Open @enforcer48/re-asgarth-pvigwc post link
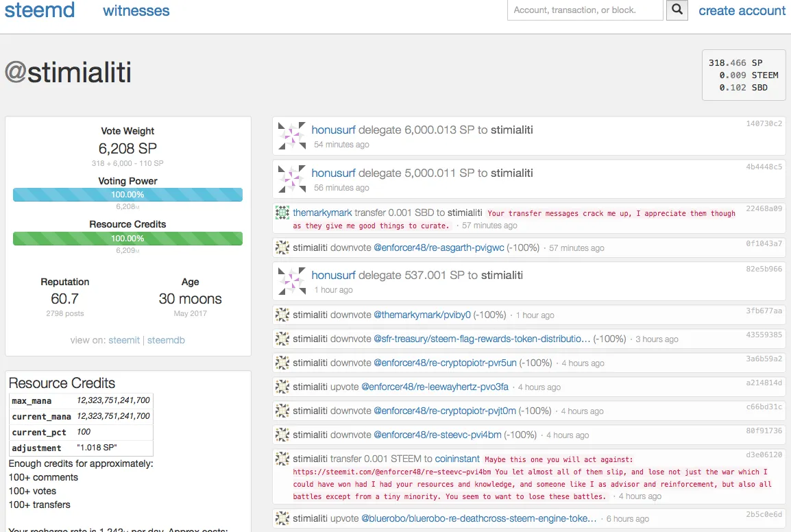Image resolution: width=791 pixels, height=532 pixels. coord(439,247)
